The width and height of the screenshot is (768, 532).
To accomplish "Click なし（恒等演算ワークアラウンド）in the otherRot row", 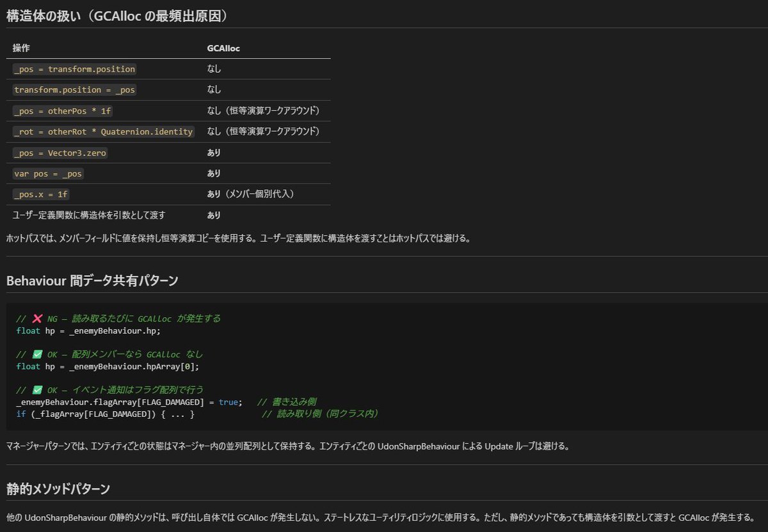I will pos(263,132).
